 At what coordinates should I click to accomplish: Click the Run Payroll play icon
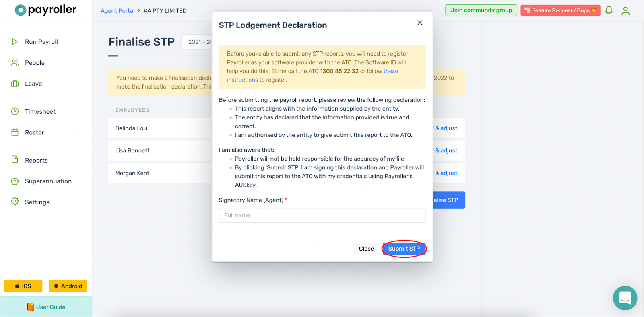click(15, 42)
